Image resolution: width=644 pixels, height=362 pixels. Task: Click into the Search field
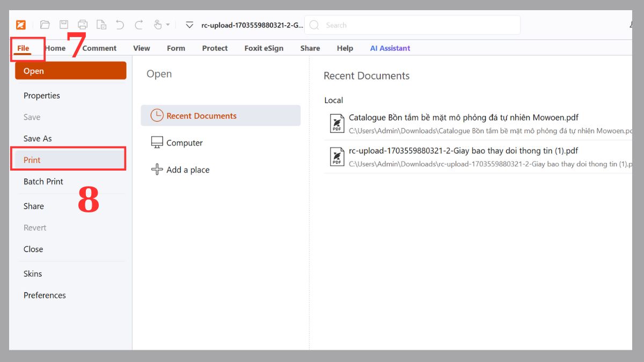419,25
